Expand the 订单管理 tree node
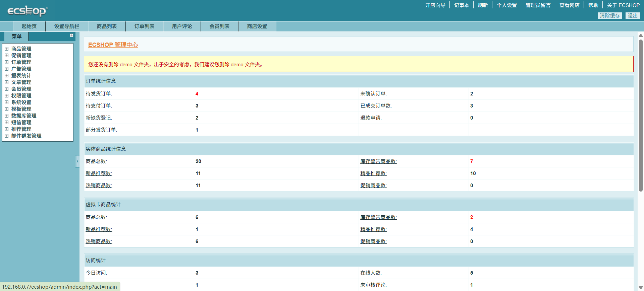 [6, 62]
